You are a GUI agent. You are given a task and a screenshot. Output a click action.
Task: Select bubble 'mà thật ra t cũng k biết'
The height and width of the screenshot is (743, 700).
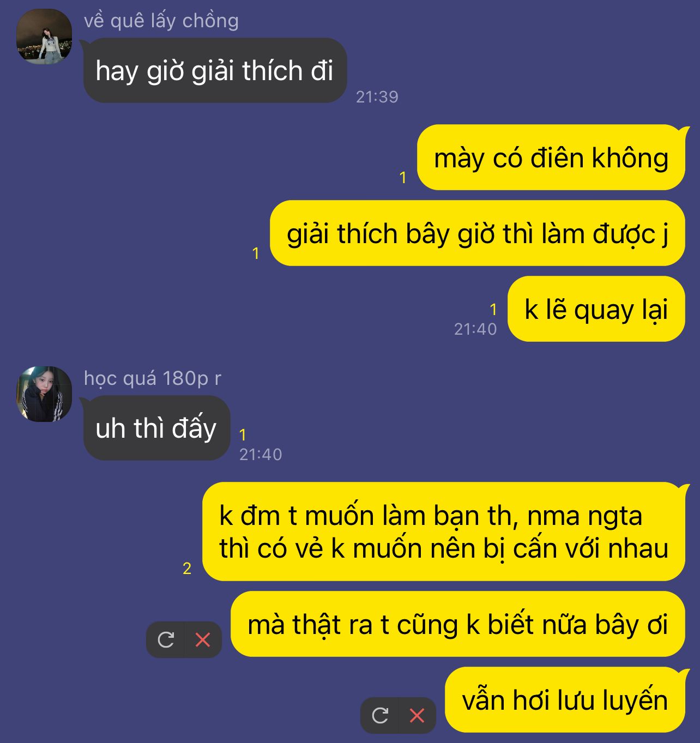pos(458,624)
